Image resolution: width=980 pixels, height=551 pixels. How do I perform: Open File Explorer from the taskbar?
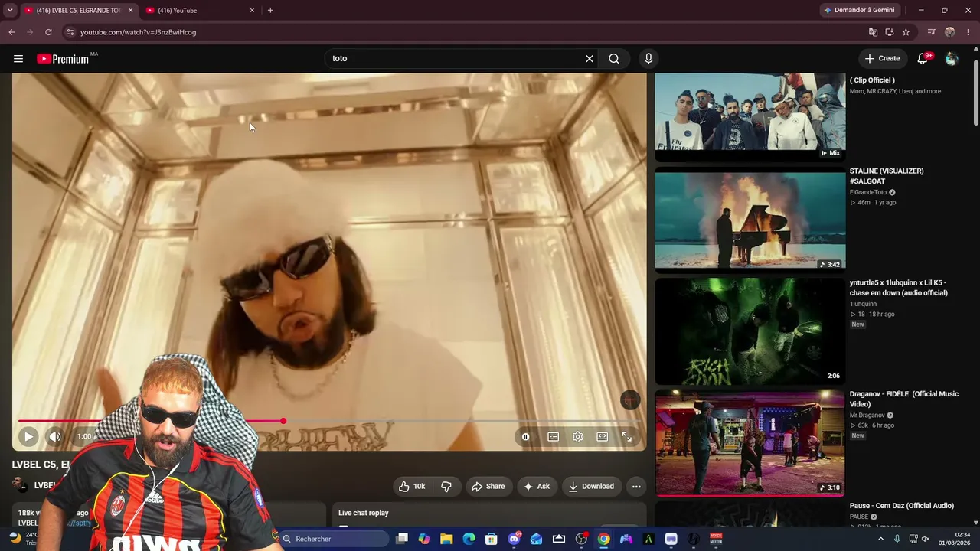(446, 539)
